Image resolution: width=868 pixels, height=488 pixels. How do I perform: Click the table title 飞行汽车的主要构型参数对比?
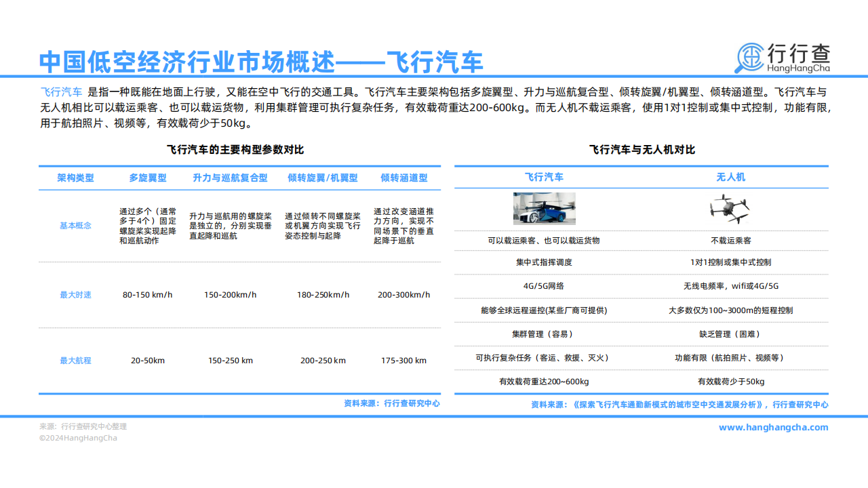click(x=235, y=150)
